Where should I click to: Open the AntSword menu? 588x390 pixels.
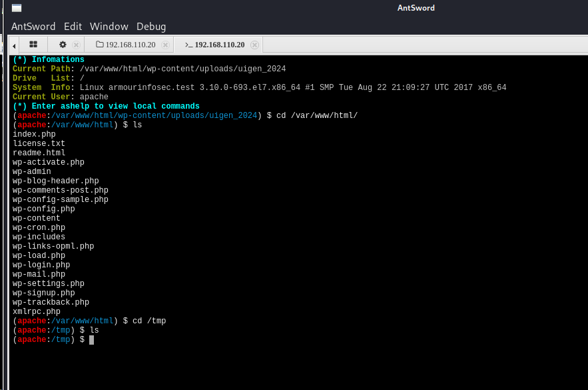click(33, 27)
